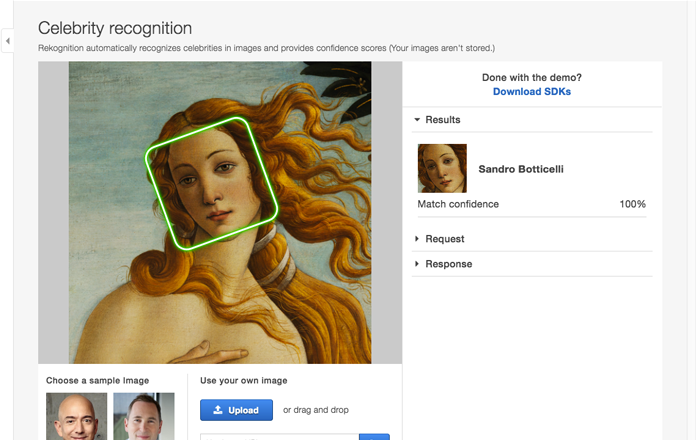Click the Match confidence label
Image resolution: width=696 pixels, height=440 pixels.
tap(458, 204)
